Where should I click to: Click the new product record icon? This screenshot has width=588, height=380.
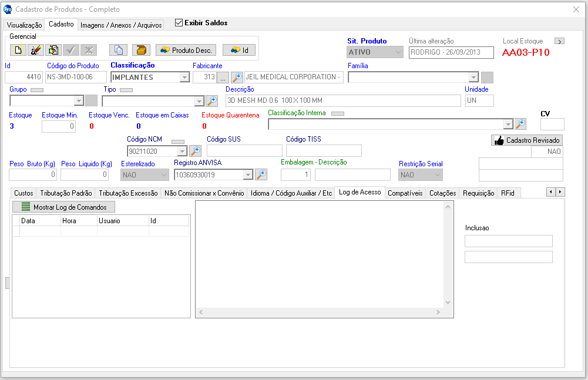tap(18, 50)
